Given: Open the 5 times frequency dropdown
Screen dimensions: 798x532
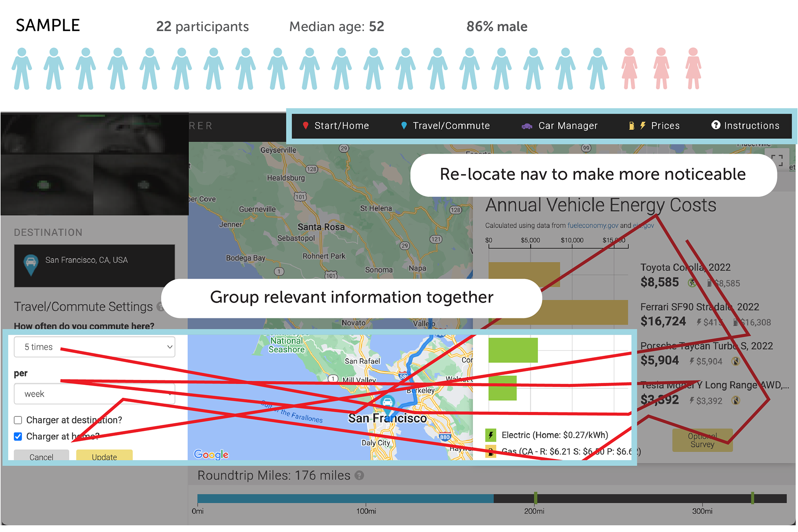Looking at the screenshot, I should [94, 347].
